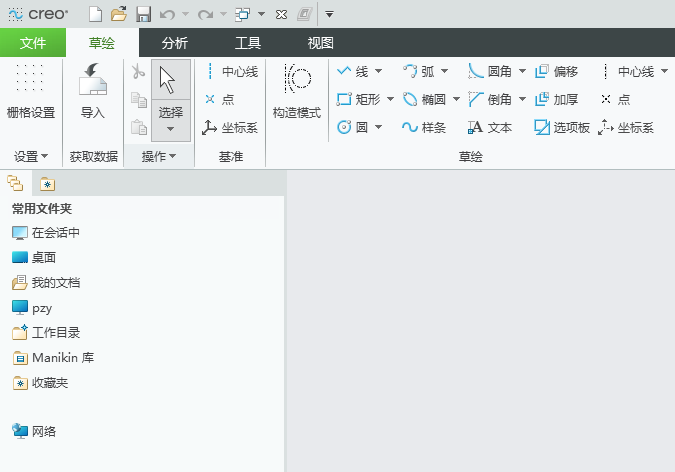Expand the 草绘 中心线 dropdown arrow

[664, 71]
